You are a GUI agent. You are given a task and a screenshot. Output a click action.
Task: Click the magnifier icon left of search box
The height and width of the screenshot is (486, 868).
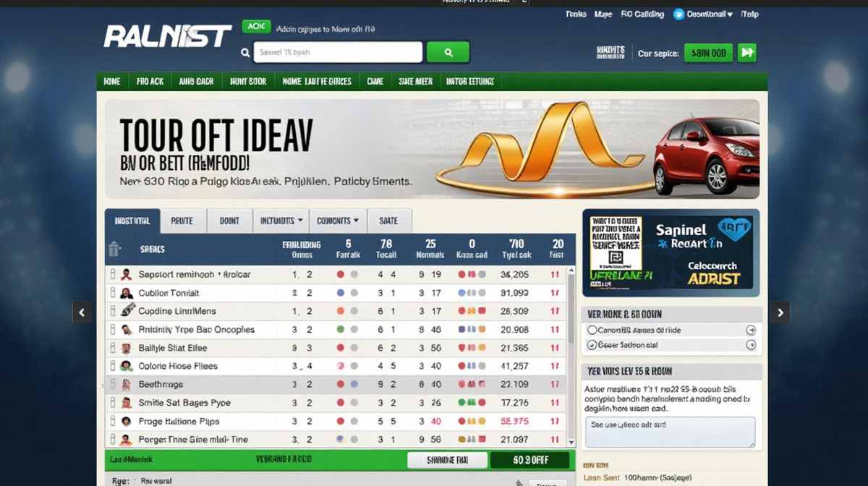point(245,53)
